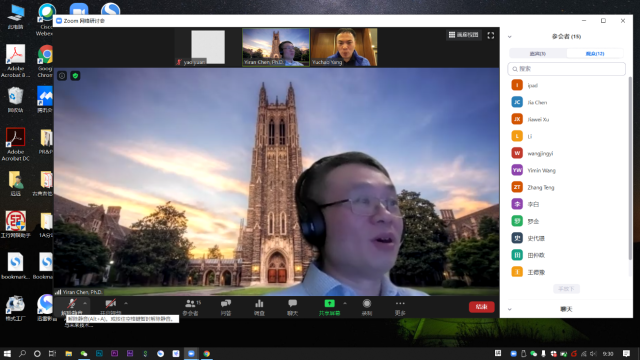
Task: Open share options arrow beside Share Screen
Action: click(345, 303)
